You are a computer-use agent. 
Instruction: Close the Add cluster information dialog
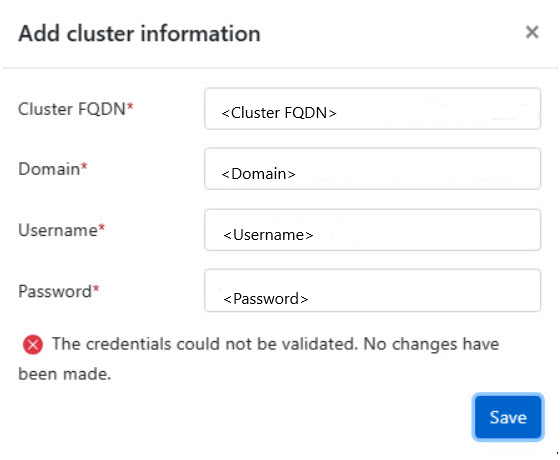coord(532,32)
